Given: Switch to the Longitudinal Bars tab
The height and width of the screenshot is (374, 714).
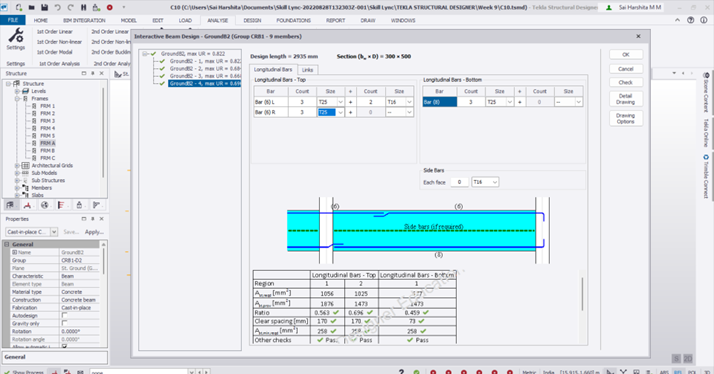Looking at the screenshot, I should [273, 69].
